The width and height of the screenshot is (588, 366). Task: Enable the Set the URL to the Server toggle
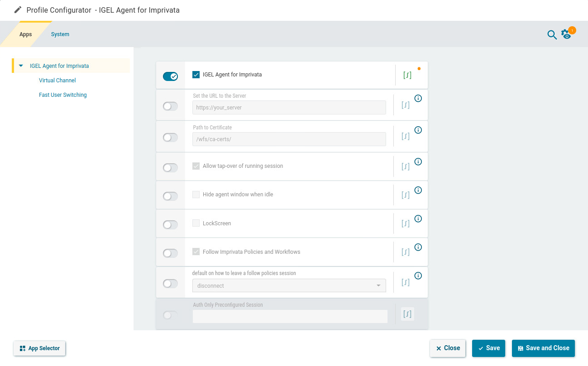click(x=170, y=106)
